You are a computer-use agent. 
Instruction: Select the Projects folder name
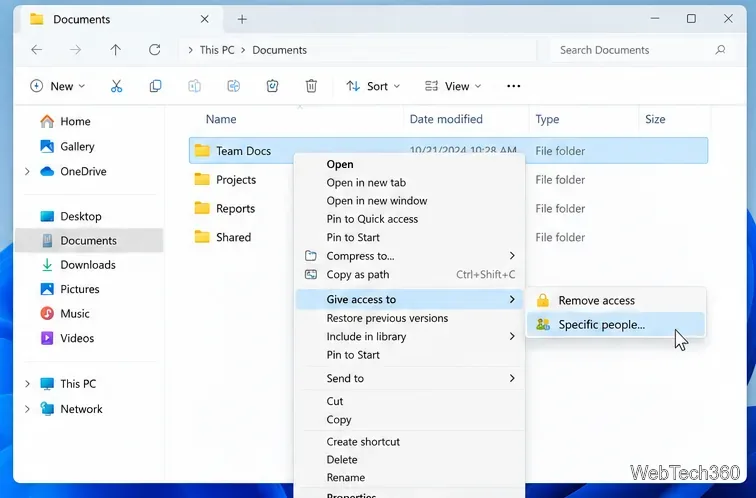pos(236,180)
